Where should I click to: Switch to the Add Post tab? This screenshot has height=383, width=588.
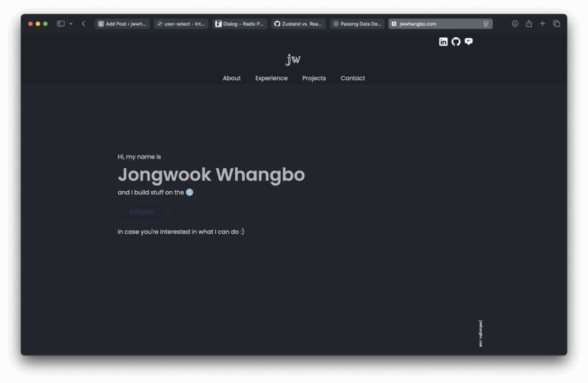[122, 24]
